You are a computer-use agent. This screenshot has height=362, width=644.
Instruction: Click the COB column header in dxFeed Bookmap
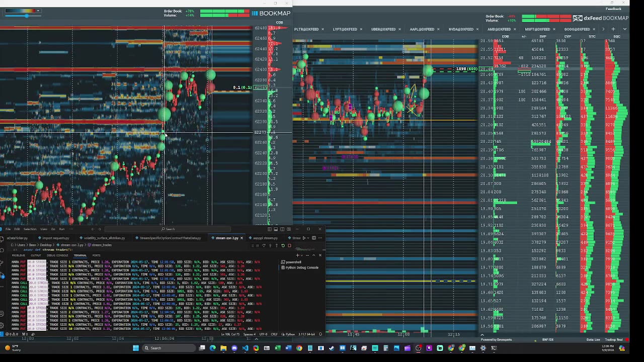coord(506,36)
